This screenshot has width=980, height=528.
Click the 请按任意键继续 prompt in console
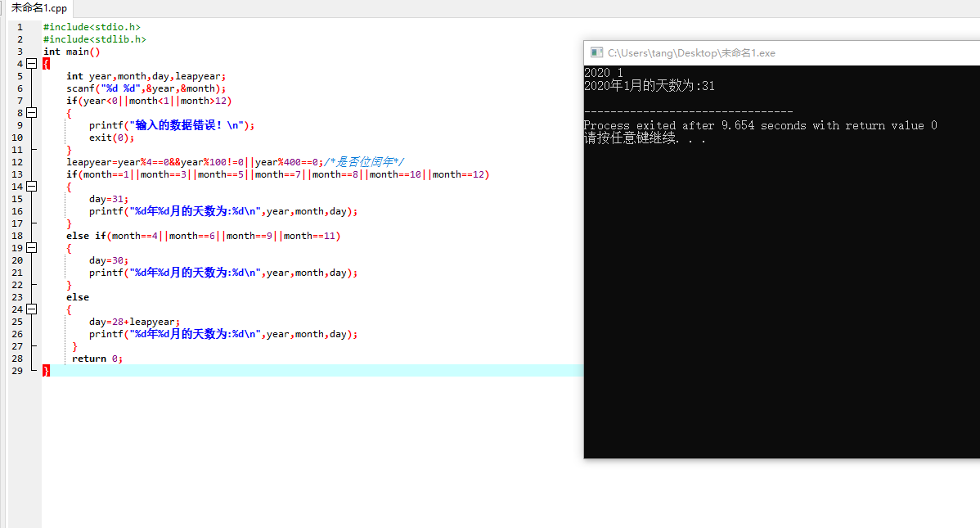click(645, 138)
